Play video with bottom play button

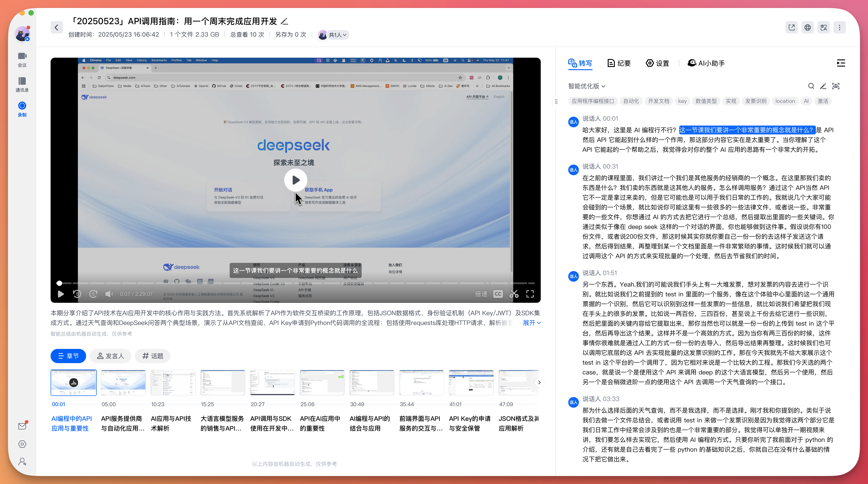pyautogui.click(x=61, y=294)
